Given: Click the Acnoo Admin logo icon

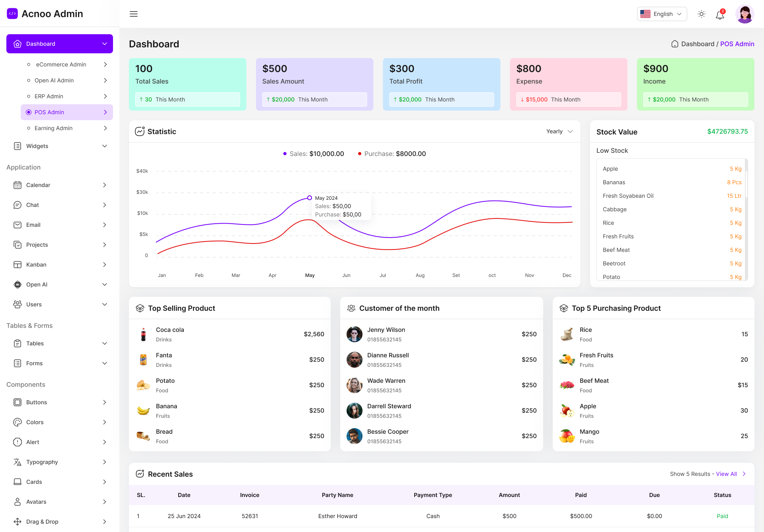Looking at the screenshot, I should (x=12, y=14).
